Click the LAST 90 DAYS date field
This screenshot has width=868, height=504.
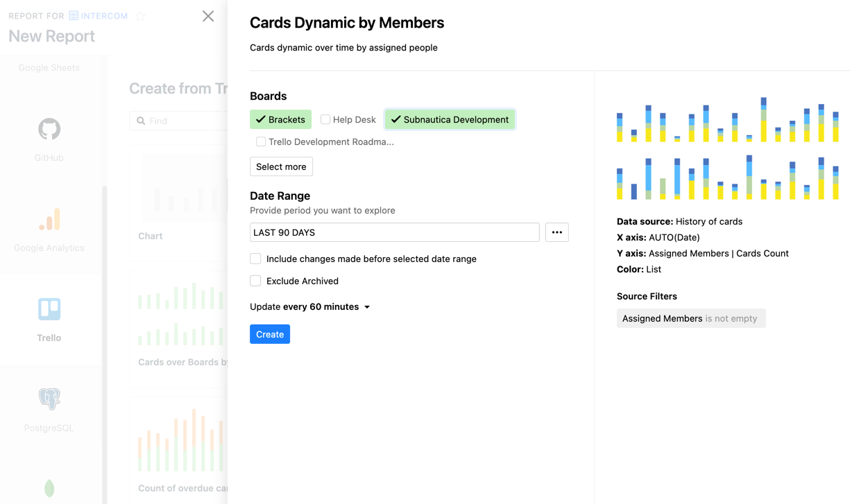click(394, 232)
